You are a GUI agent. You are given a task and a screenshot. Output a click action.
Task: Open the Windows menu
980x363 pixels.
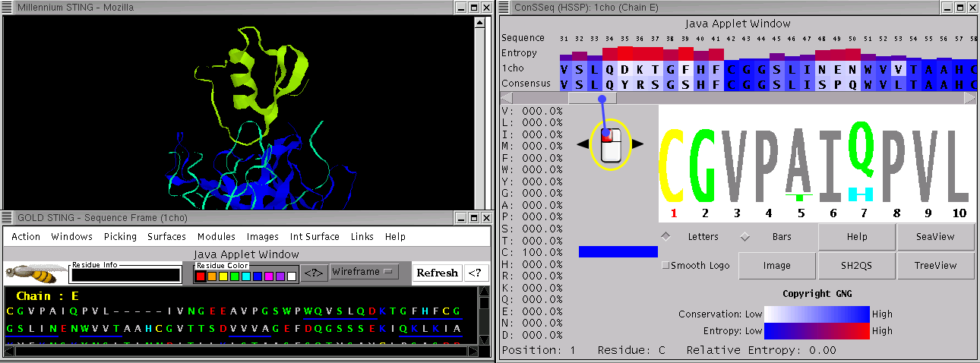(x=71, y=236)
